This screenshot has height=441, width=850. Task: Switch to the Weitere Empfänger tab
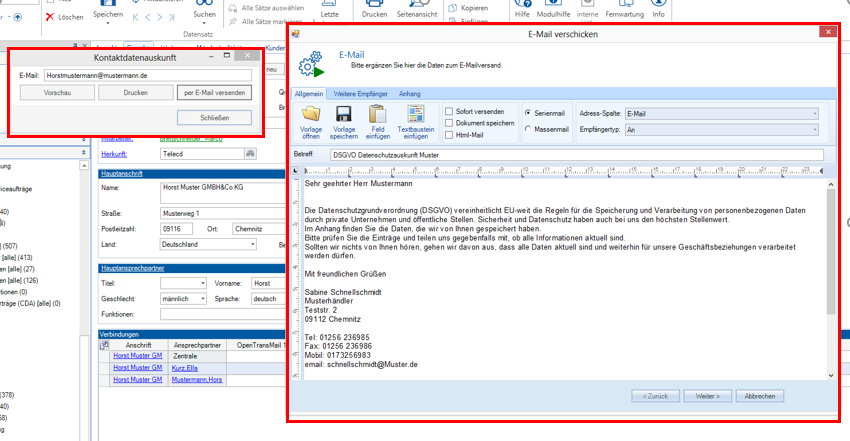[x=360, y=93]
